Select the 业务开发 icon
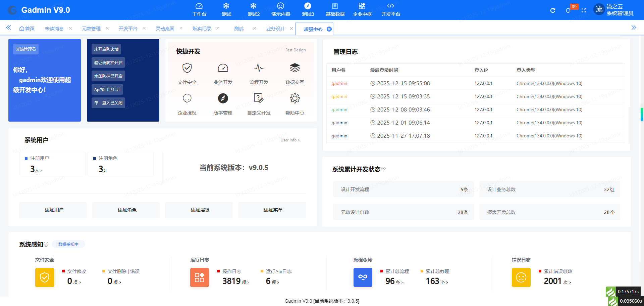Screen dimensions: 644x306 point(223,68)
